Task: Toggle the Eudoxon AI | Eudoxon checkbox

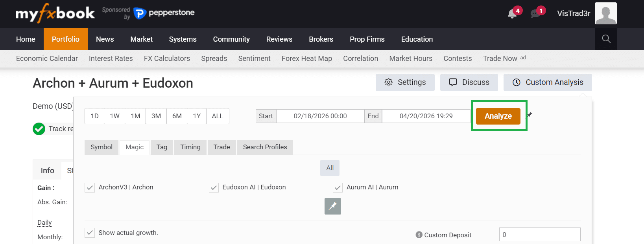Action: click(214, 187)
